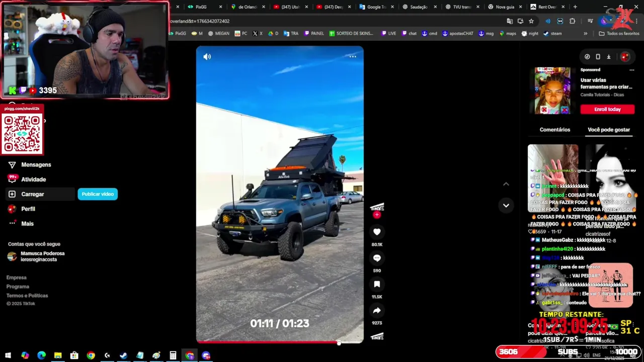Switch to the Você pode gostar tab
The height and width of the screenshot is (362, 644).
pyautogui.click(x=609, y=130)
